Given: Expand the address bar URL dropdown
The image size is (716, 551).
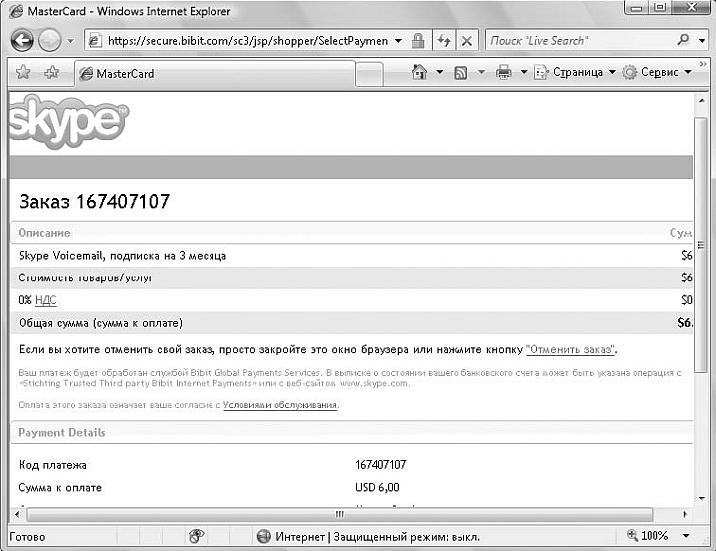Looking at the screenshot, I should [x=398, y=41].
